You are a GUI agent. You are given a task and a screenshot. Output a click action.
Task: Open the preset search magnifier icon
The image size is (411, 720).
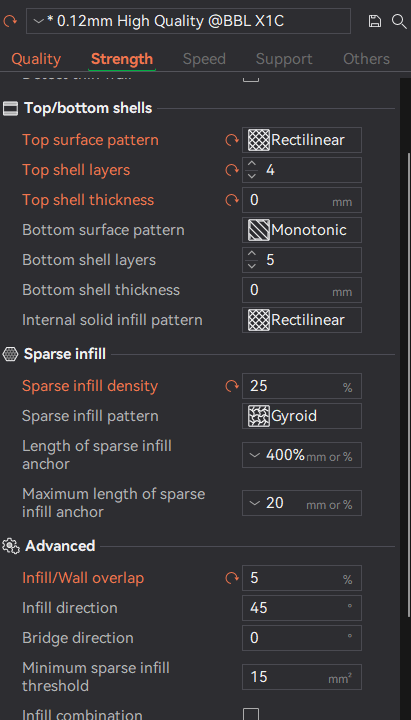pyautogui.click(x=399, y=21)
